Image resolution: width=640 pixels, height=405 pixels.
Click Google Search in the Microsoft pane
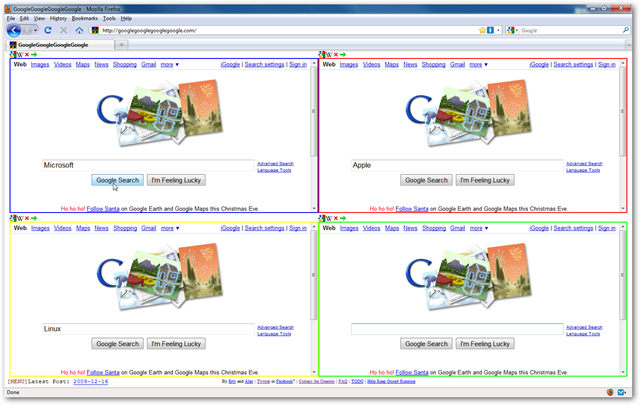pyautogui.click(x=118, y=180)
